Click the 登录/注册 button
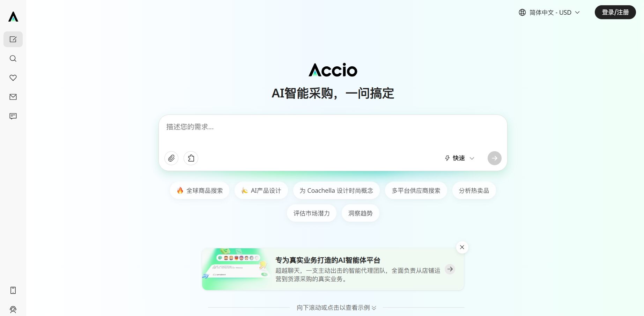This screenshot has width=644, height=316. (x=615, y=12)
